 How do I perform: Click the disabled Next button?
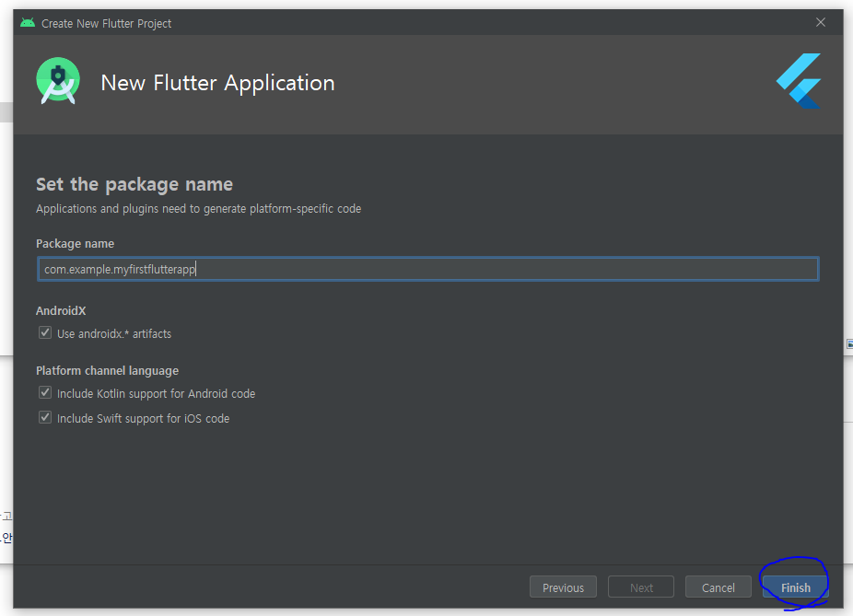click(641, 587)
